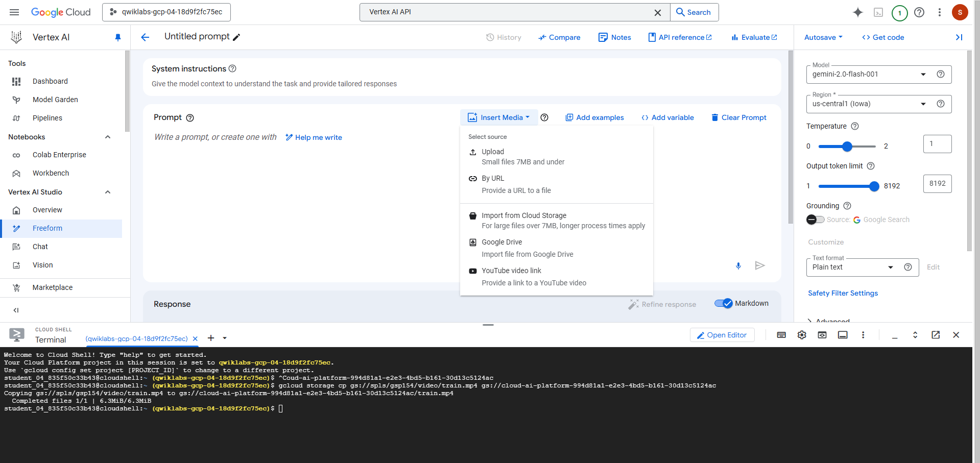Image resolution: width=980 pixels, height=463 pixels.
Task: Click the Temperature value input field
Action: (x=937, y=144)
